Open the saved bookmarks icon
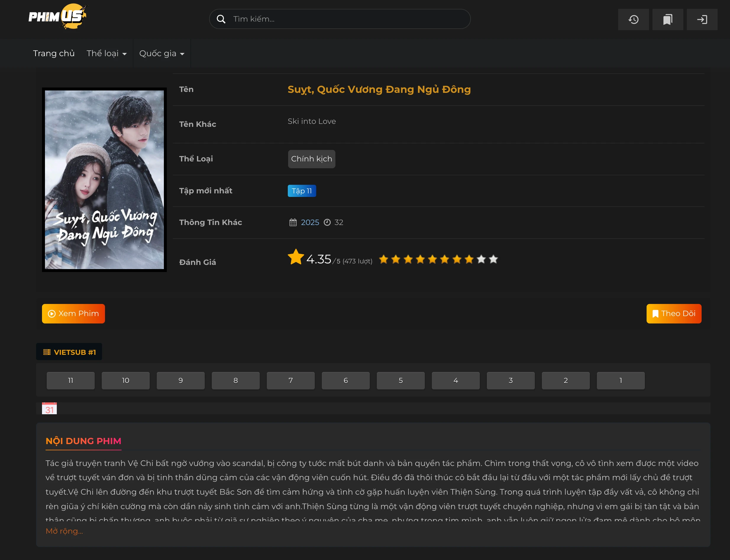Screen dimensions: 730x560 coord(668,19)
